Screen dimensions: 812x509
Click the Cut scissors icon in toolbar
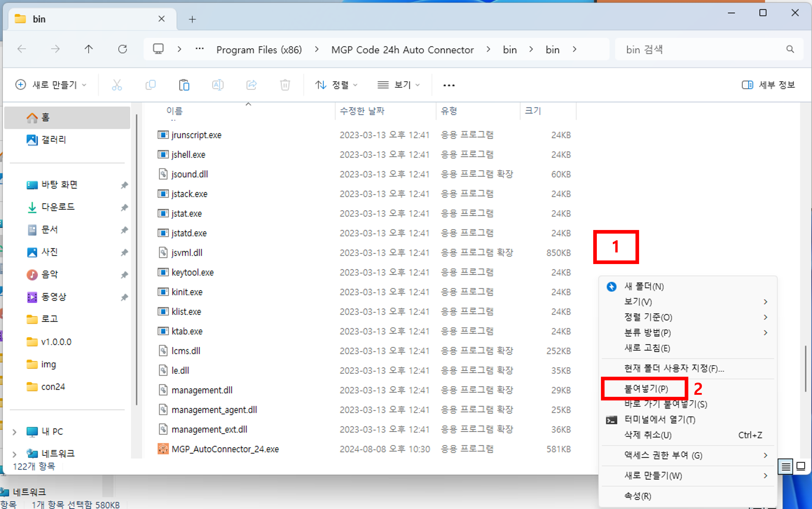(x=117, y=85)
